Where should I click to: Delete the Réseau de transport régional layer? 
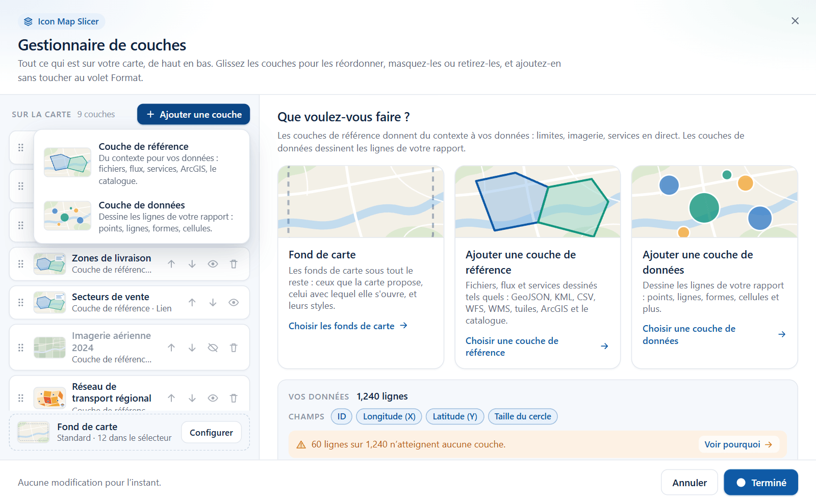tap(234, 398)
